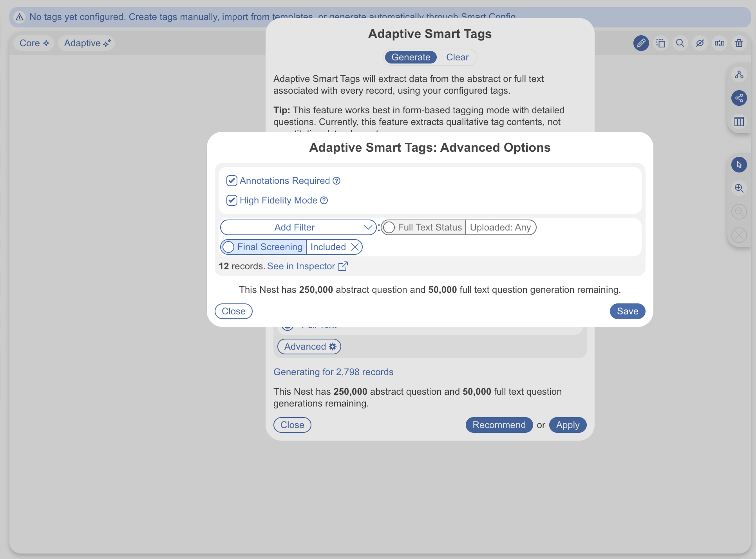Click help icon next to High Fidelity Mode
The width and height of the screenshot is (756, 559).
(x=324, y=200)
